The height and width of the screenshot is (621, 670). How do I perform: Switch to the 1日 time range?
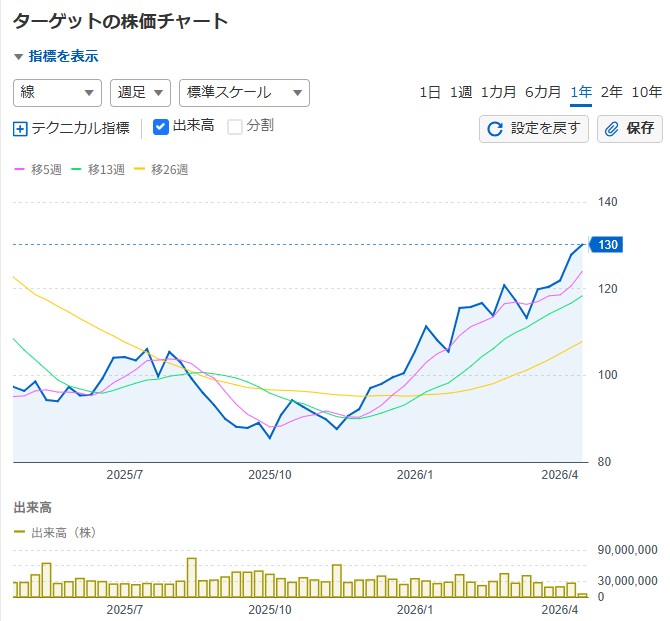click(x=429, y=92)
